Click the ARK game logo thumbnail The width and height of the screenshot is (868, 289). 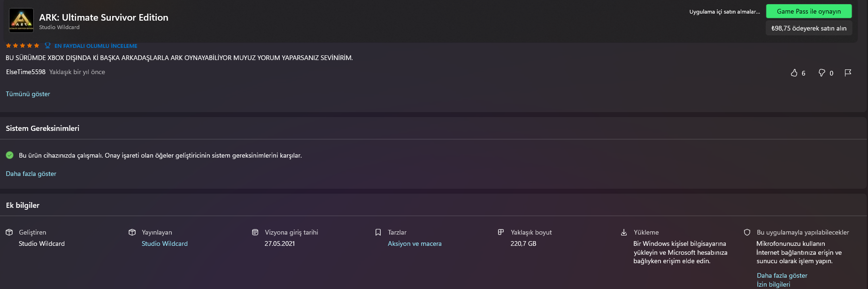point(21,20)
